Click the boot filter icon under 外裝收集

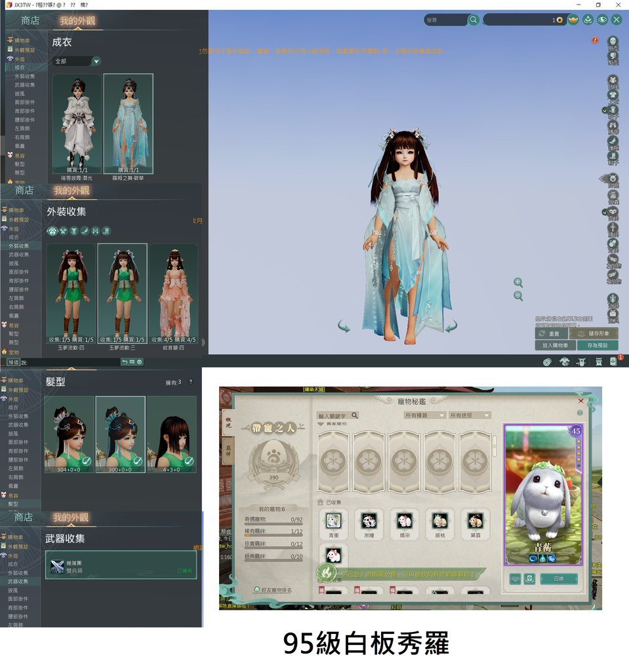pyautogui.click(x=106, y=232)
